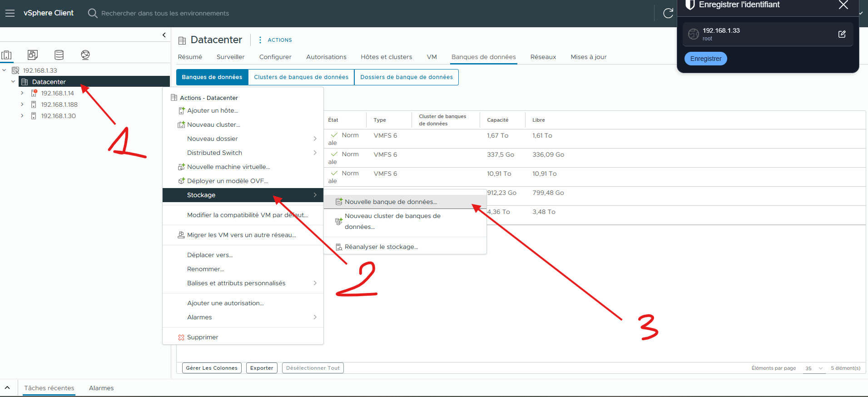Sort by the Capacité column header
This screenshot has width=868, height=397.
[498, 120]
